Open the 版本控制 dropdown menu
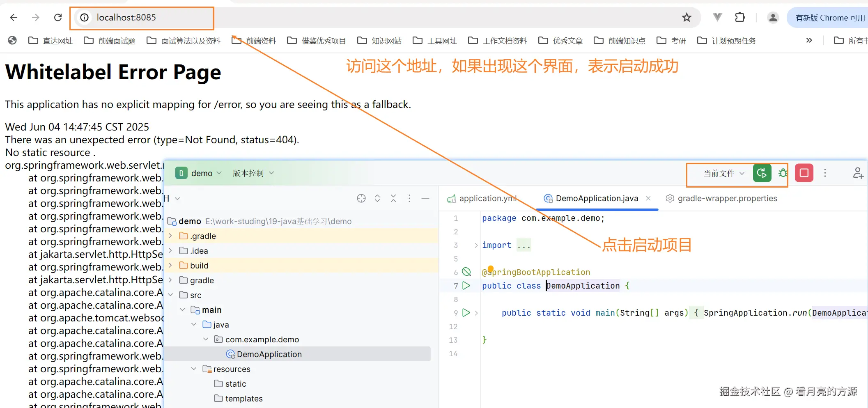Viewport: 868px width, 408px height. 253,173
